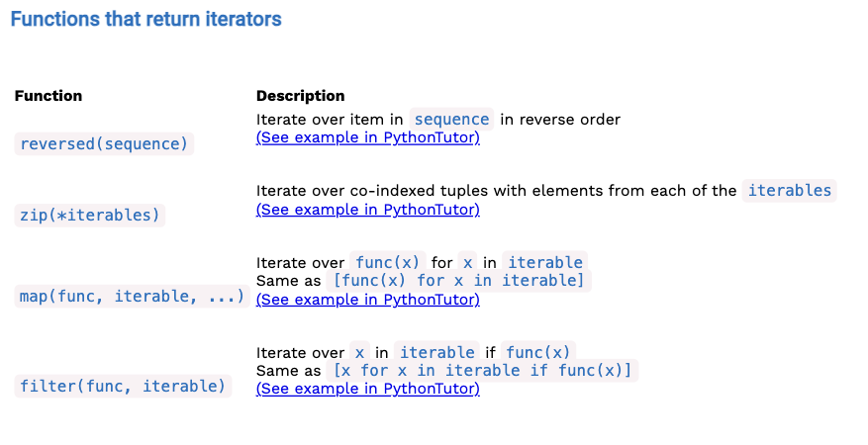Viewport: 868px width, 445px height.
Task: Open PythonTutor example link for zip
Action: [x=367, y=210]
